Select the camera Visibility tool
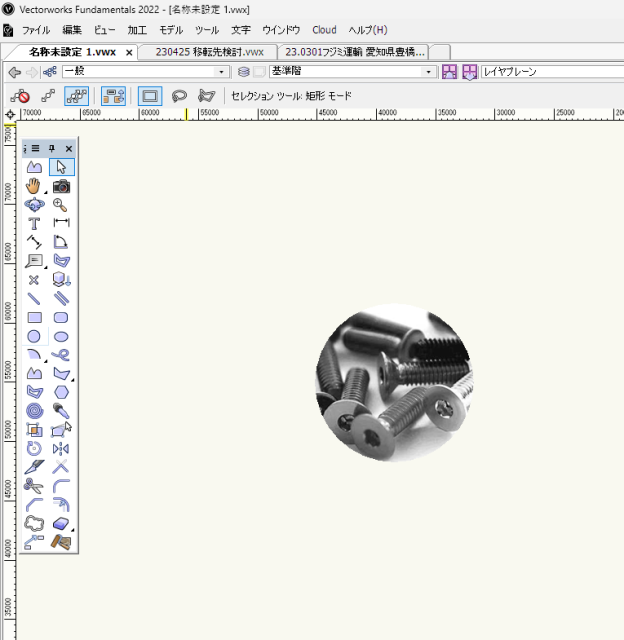The image size is (624, 640). (x=61, y=186)
